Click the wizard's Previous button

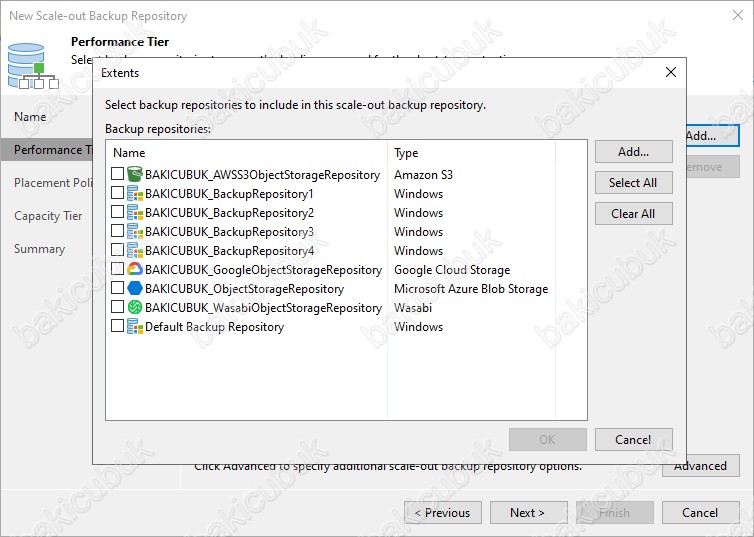tap(443, 512)
